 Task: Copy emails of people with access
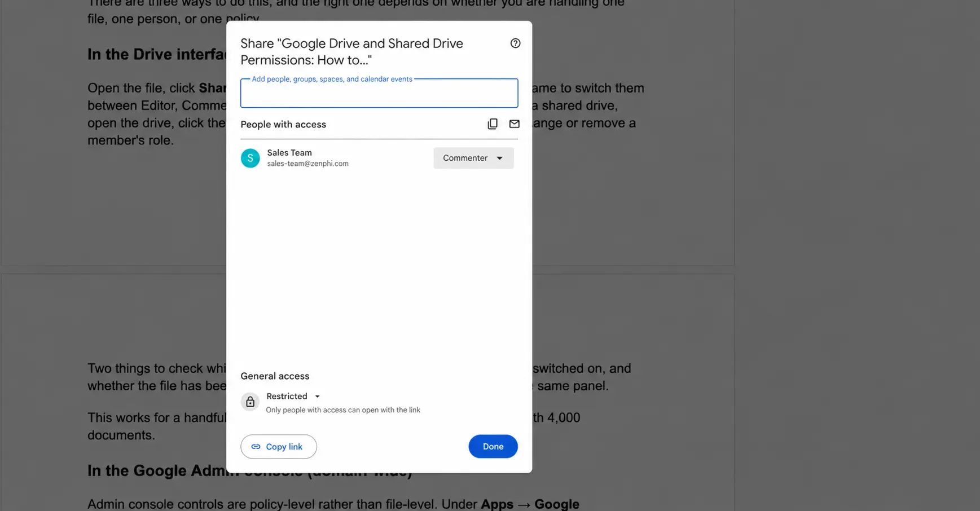click(x=493, y=124)
